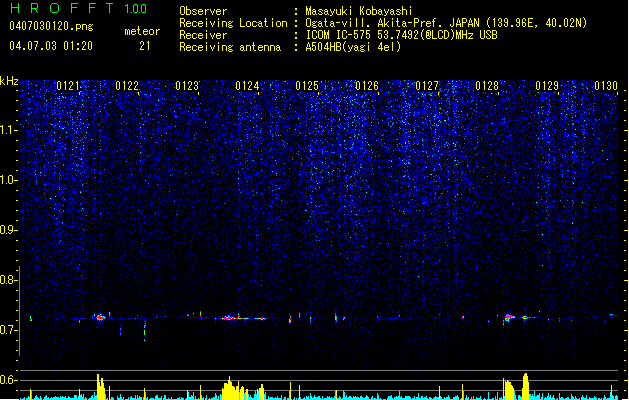Click the 0.8 kHz axis value
629x400 pixels.
(x=9, y=280)
